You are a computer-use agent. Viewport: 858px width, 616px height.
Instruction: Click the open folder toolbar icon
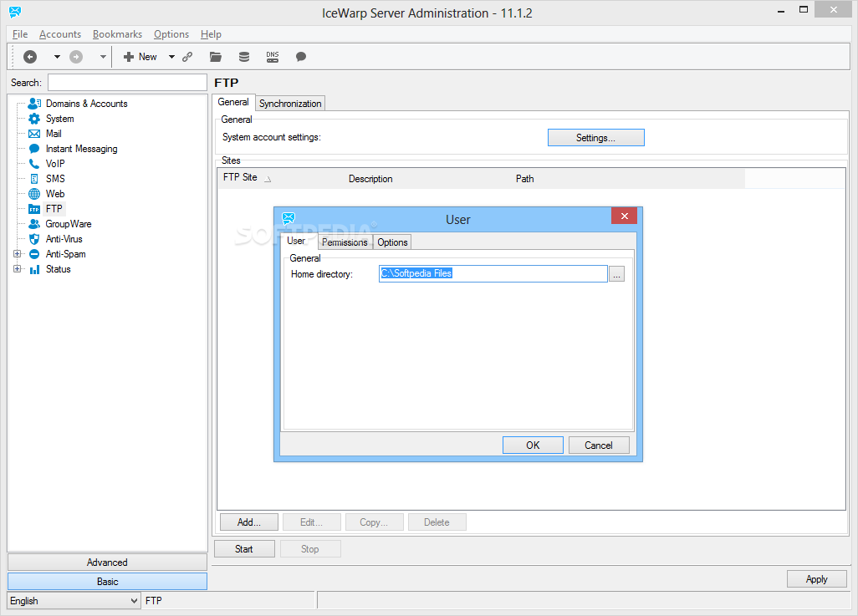(x=216, y=56)
